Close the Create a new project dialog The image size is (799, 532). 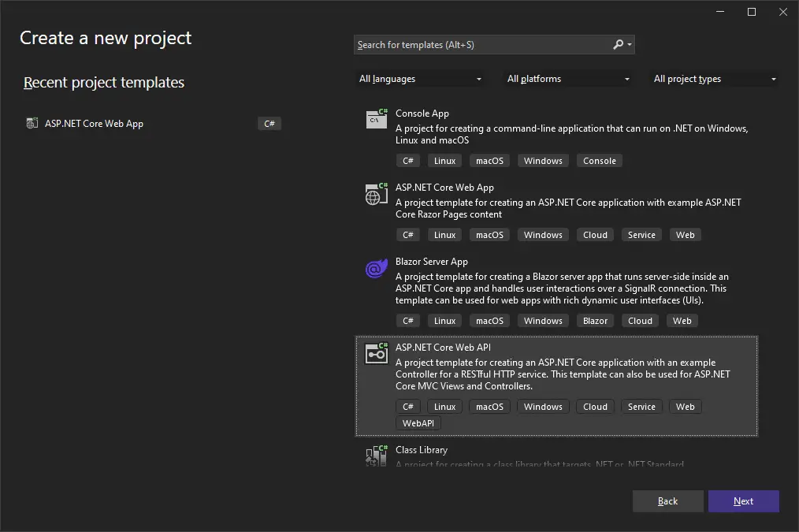[783, 12]
